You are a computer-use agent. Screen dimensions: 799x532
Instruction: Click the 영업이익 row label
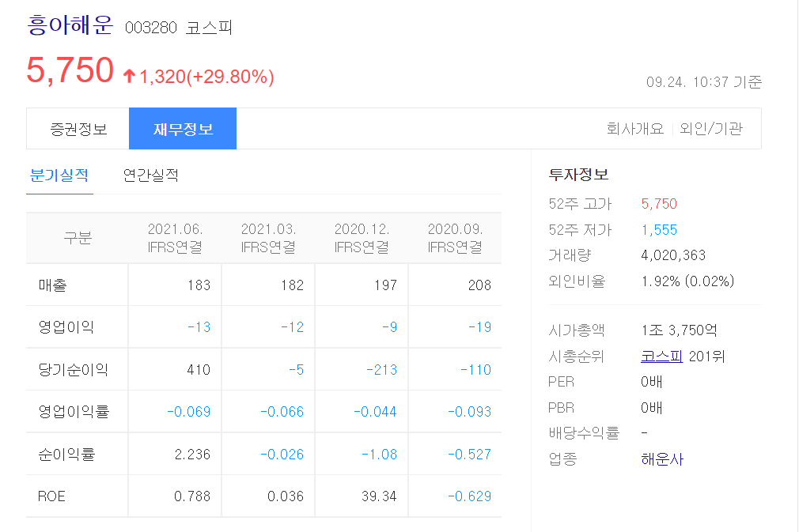[x=66, y=326]
